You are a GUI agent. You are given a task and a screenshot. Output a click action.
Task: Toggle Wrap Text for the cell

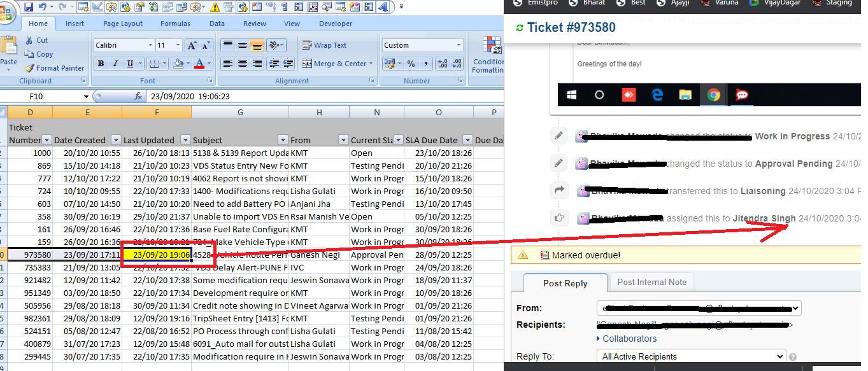(325, 46)
